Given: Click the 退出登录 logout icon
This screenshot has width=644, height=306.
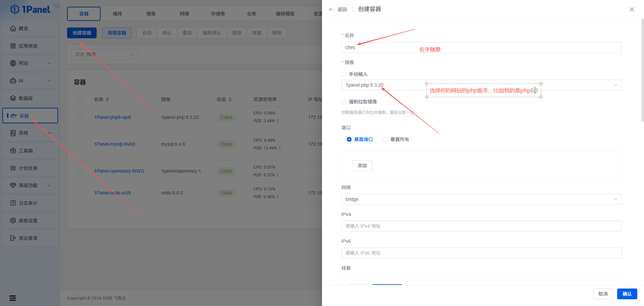Looking at the screenshot, I should click(x=13, y=238).
